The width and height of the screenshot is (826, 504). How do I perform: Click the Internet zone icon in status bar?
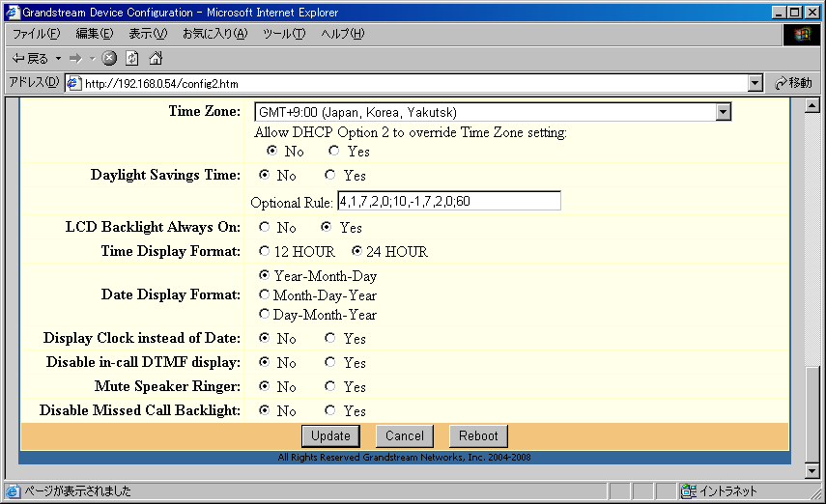(689, 490)
